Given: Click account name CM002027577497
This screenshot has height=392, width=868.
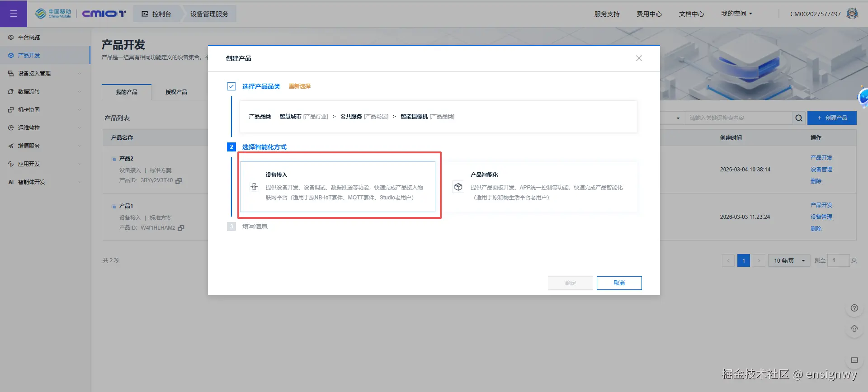Looking at the screenshot, I should coord(815,14).
